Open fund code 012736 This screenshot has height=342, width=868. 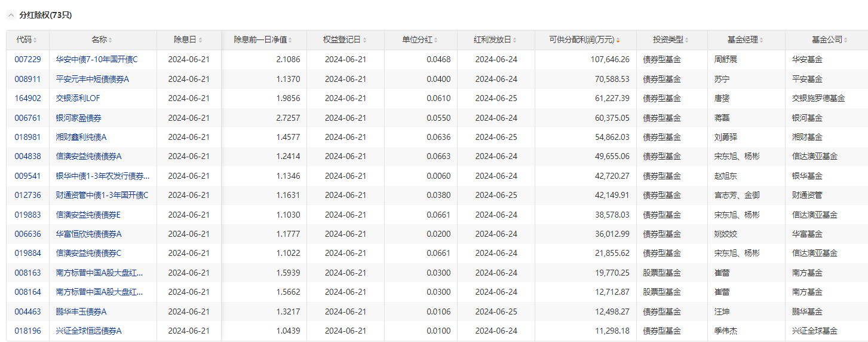tap(27, 195)
